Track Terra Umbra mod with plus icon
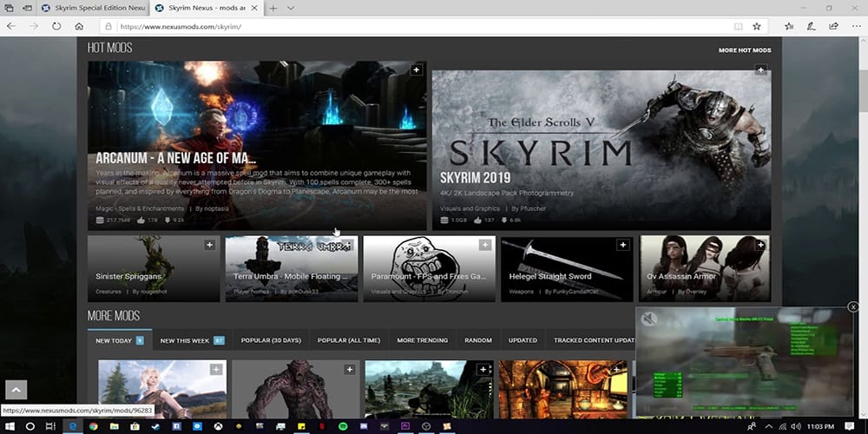The height and width of the screenshot is (434, 868). pos(348,245)
